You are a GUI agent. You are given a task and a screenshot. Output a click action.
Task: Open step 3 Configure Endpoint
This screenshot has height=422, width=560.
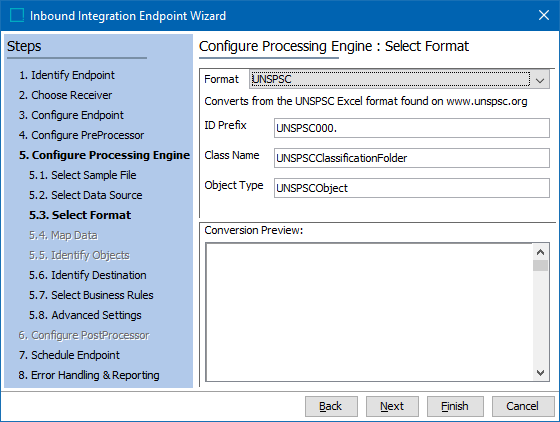(x=71, y=115)
